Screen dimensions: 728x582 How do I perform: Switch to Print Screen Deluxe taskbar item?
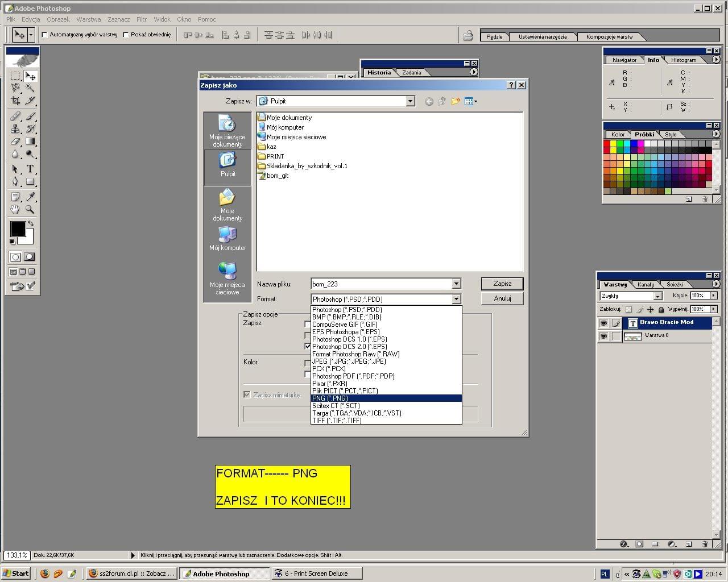[x=316, y=573]
